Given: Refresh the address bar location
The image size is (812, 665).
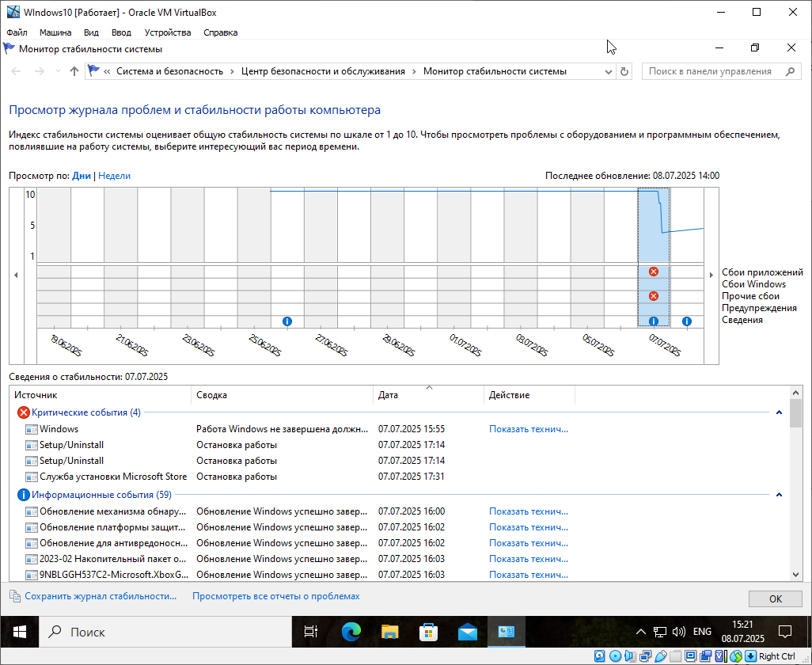Looking at the screenshot, I should pyautogui.click(x=624, y=71).
